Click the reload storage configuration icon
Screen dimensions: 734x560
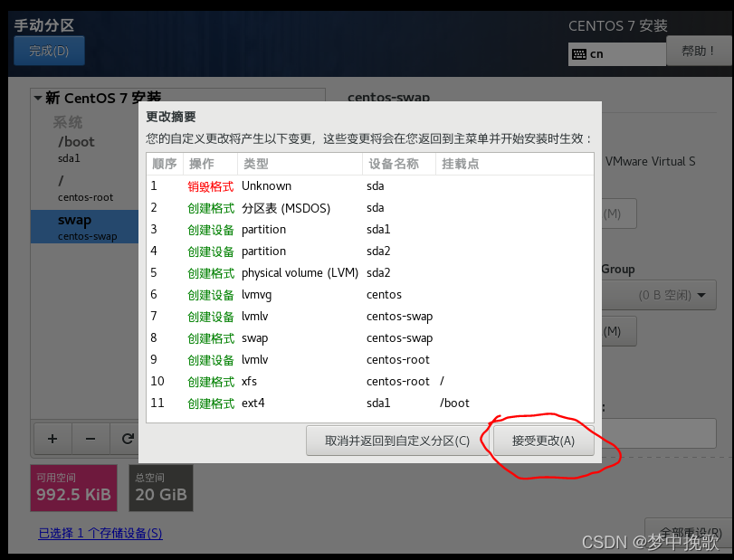coord(127,439)
